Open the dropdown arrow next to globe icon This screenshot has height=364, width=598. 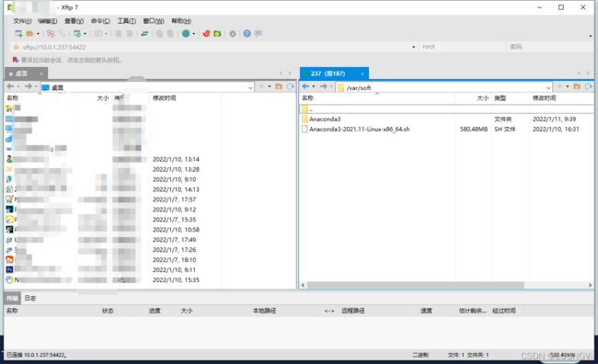click(194, 34)
